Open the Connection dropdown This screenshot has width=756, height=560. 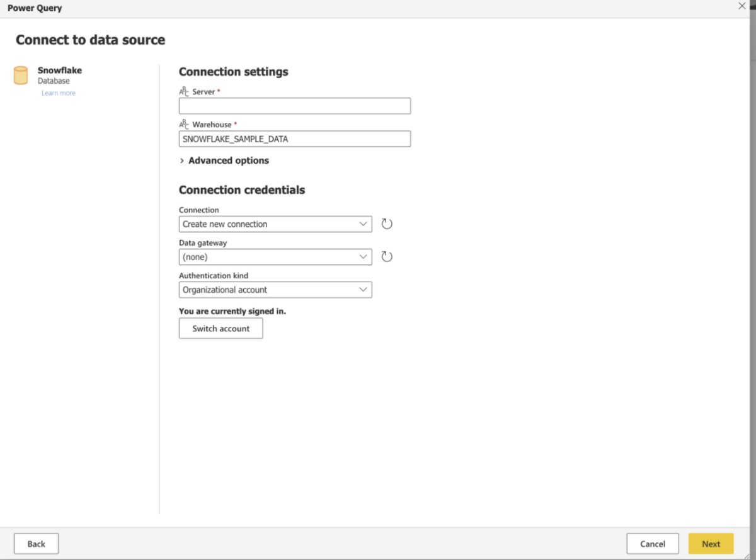(275, 224)
